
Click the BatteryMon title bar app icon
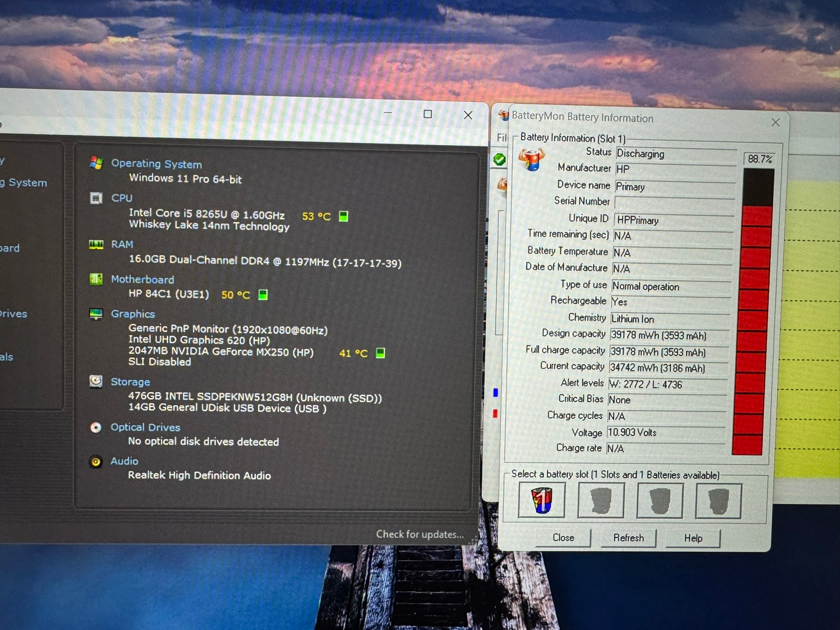click(503, 115)
